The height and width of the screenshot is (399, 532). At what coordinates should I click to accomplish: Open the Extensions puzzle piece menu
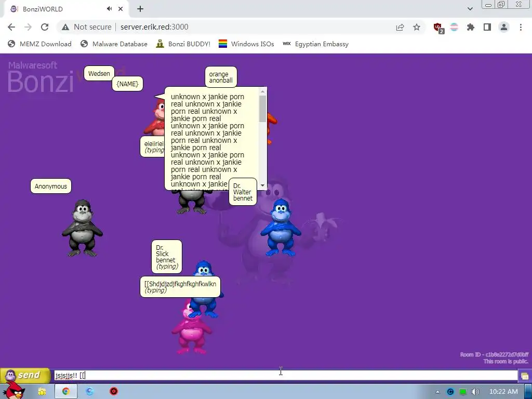coord(471,27)
